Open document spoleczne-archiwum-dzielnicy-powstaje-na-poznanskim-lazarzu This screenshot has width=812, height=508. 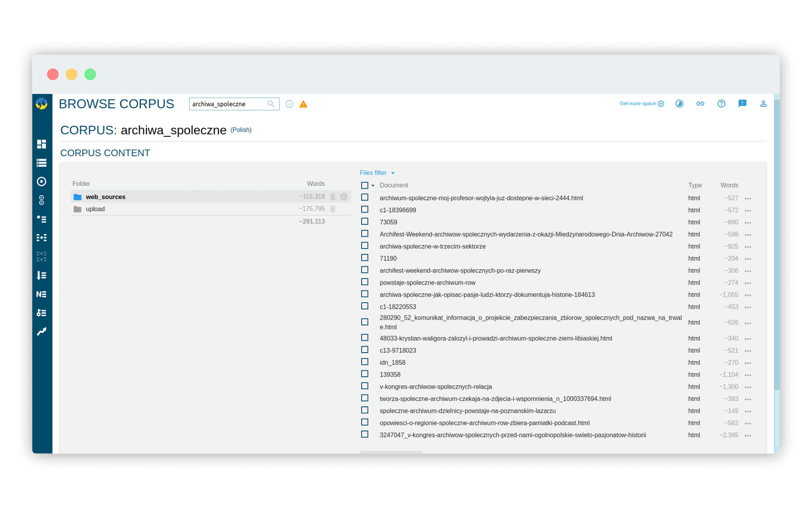pos(468,411)
